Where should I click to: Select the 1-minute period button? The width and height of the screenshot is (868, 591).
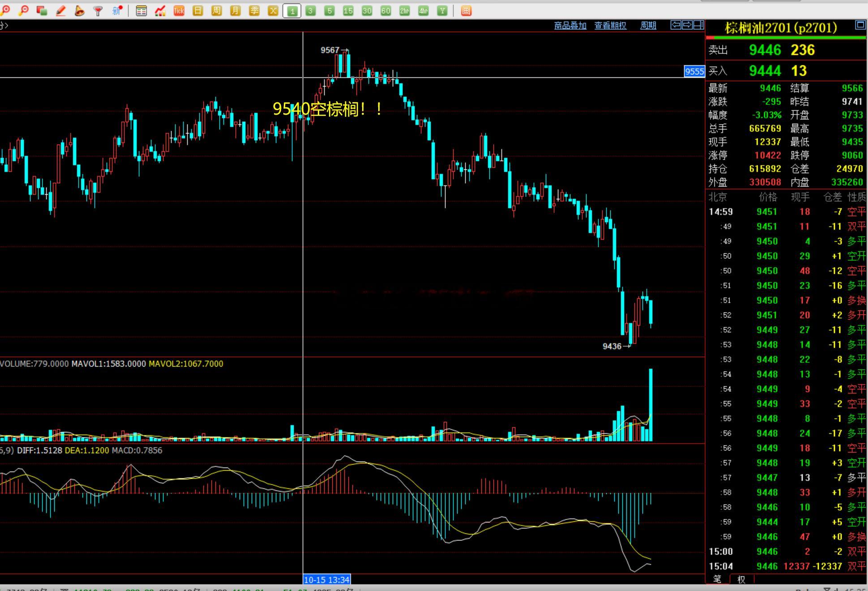click(292, 11)
